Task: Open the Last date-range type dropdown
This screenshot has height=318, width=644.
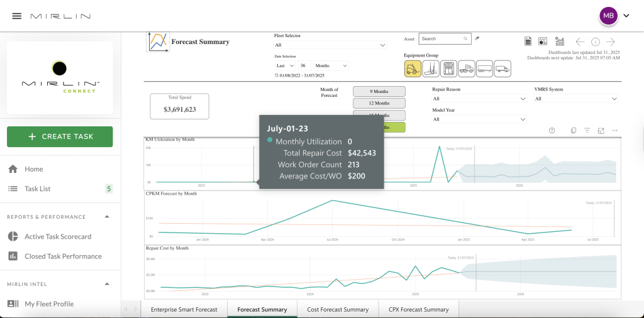Action: point(285,65)
